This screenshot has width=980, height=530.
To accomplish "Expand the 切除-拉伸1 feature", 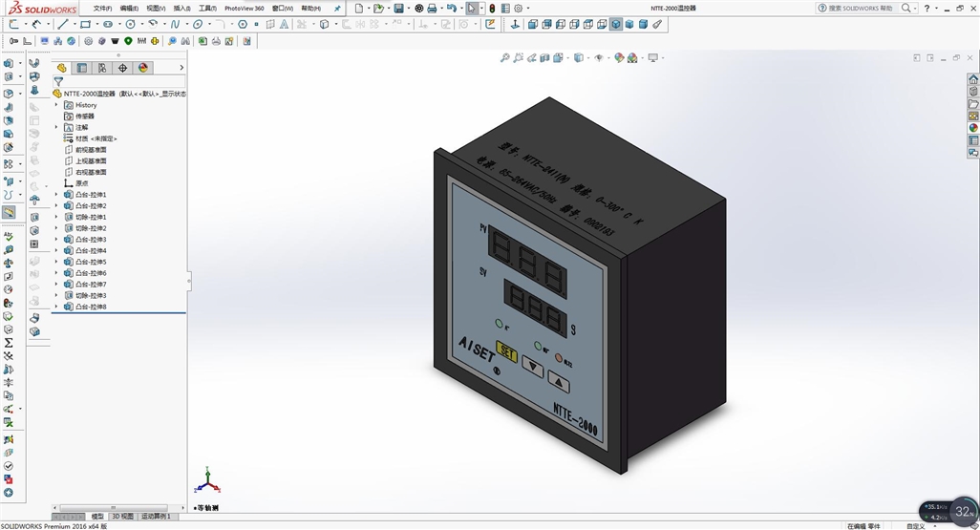I will point(56,217).
